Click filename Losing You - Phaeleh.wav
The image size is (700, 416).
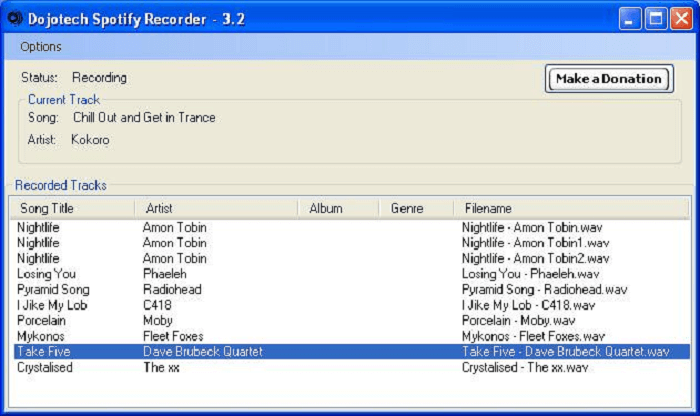tap(530, 274)
